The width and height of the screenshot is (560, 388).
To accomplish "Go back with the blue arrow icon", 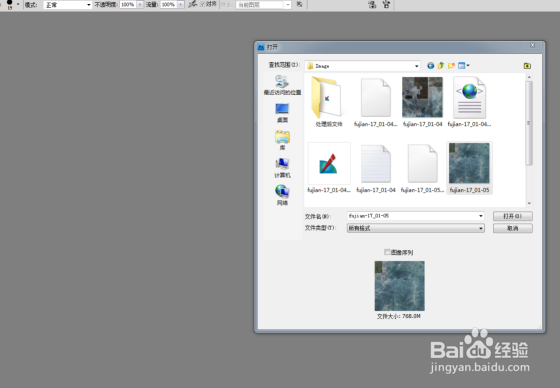I will [431, 65].
